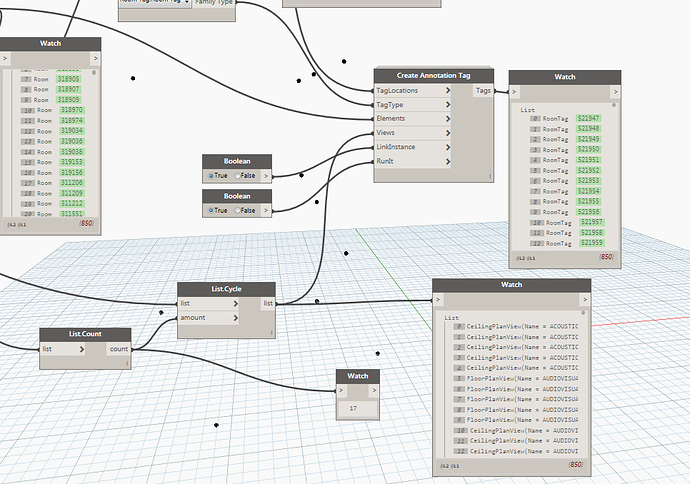
Task: Click List.Cycle's list output port
Action: (268, 303)
